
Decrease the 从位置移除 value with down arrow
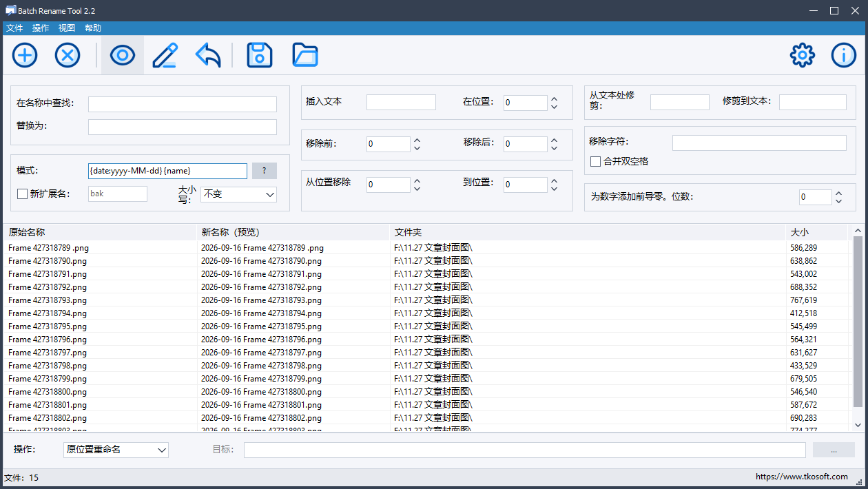pos(417,189)
